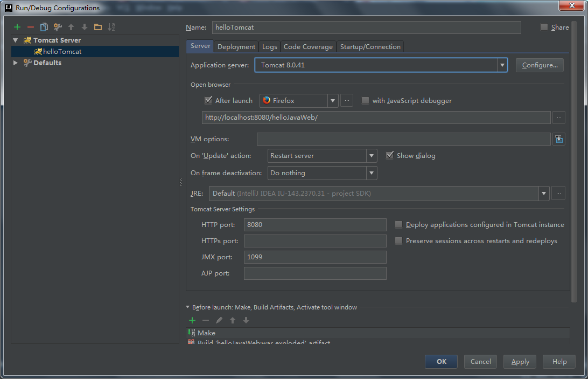Switch to the Logs tab
The image size is (588, 379).
pos(269,46)
